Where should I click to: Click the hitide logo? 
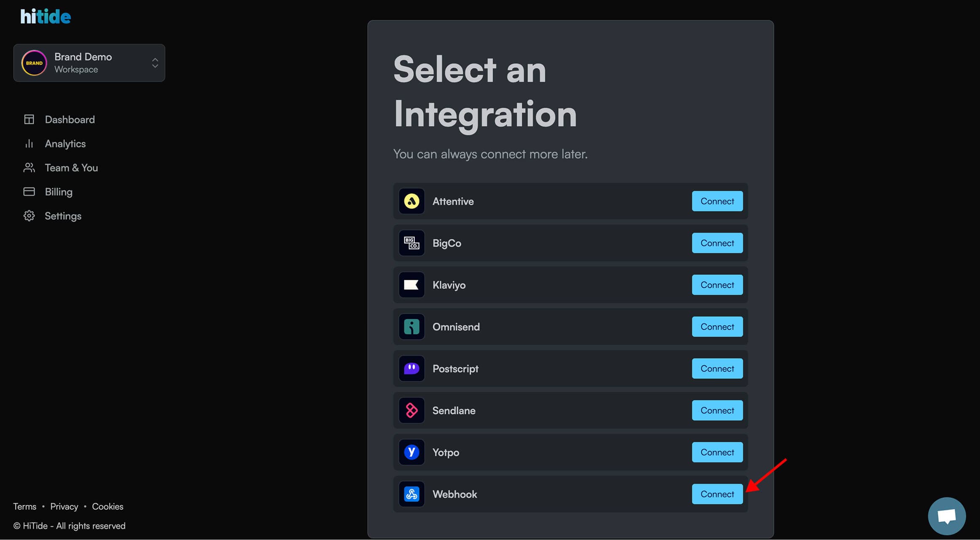(x=46, y=17)
